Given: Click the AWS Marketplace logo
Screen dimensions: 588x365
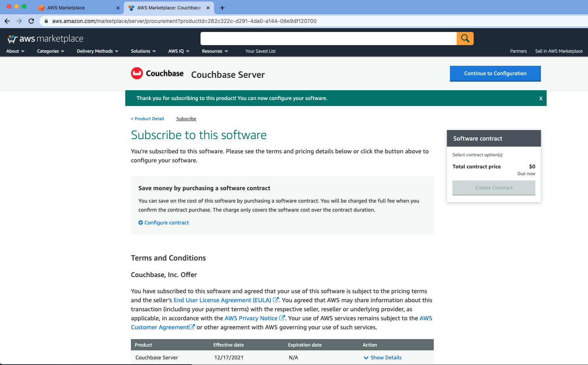Looking at the screenshot, I should [x=45, y=38].
